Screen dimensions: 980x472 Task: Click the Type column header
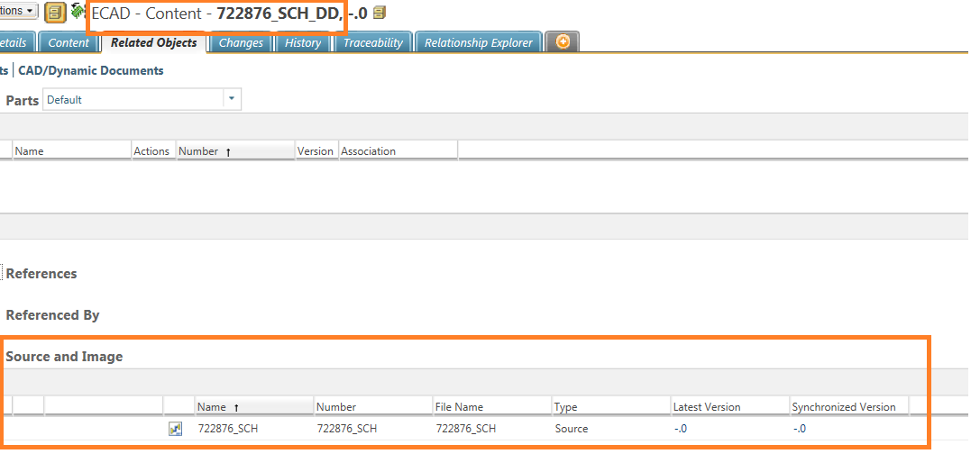(611, 406)
